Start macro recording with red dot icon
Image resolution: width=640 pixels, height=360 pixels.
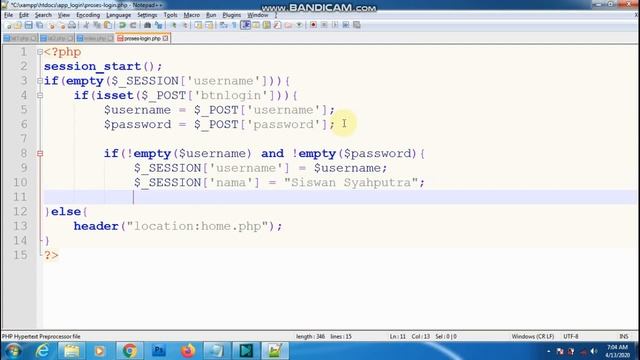coord(313,25)
